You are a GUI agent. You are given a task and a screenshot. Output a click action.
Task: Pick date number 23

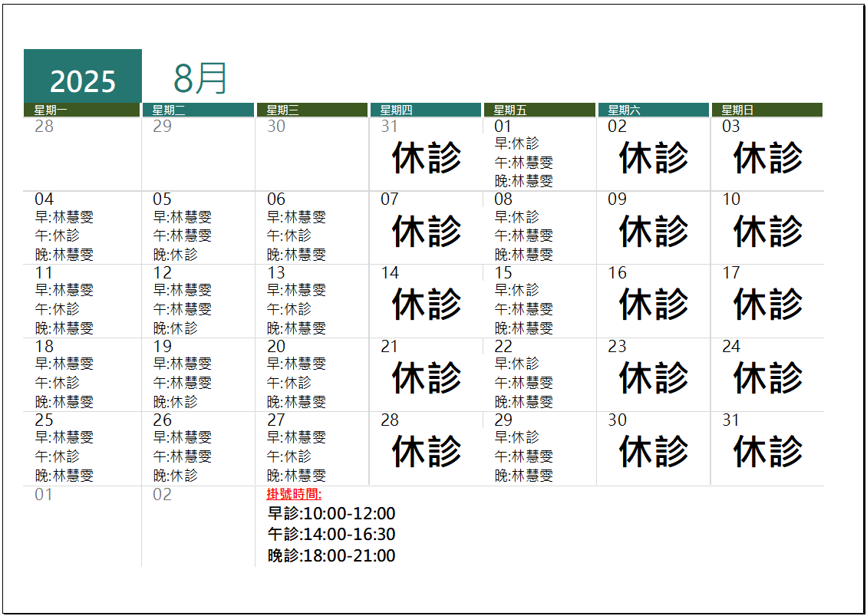point(617,347)
